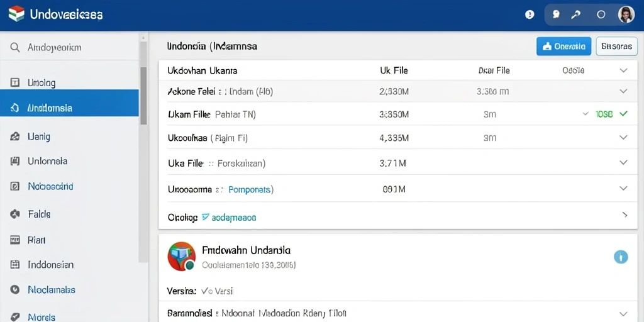Open Unlonnela in the sidebar
The width and height of the screenshot is (644, 322).
tap(48, 161)
